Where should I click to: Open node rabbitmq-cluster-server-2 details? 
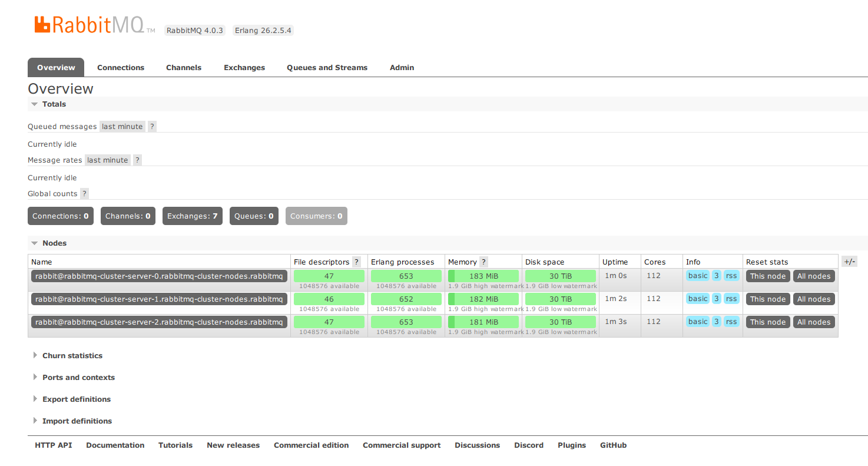[x=159, y=322]
